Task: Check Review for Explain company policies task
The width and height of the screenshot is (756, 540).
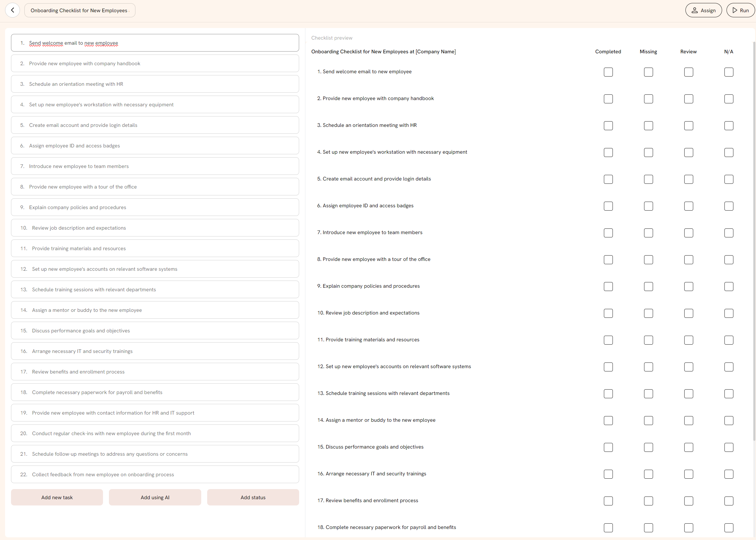Action: (688, 287)
